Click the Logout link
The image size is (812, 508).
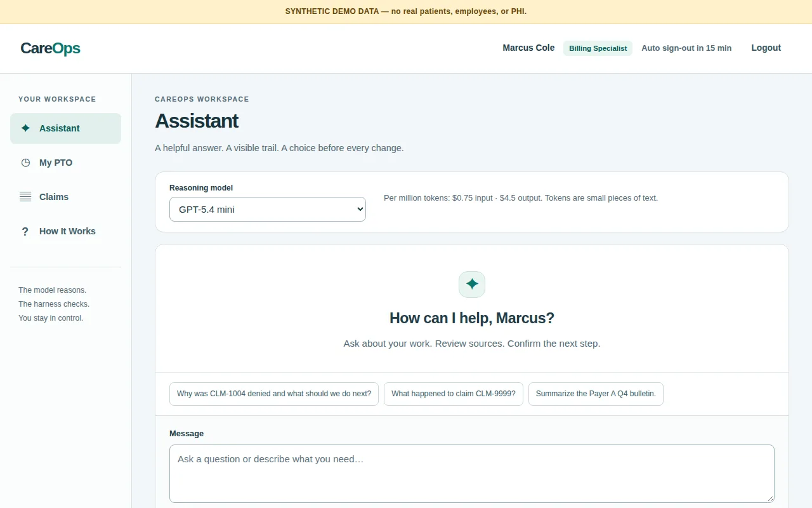click(x=766, y=48)
